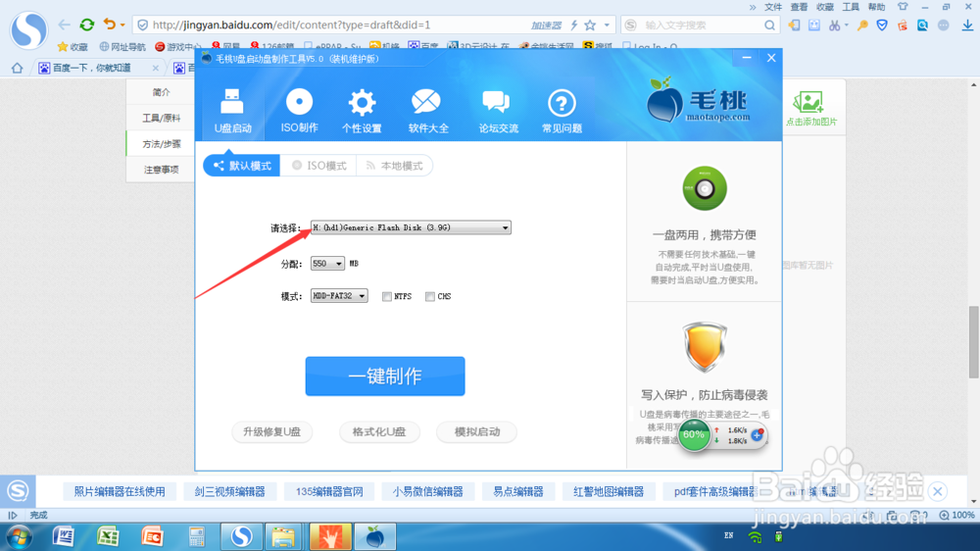Screen dimensions: 980x551
Task: Select the 默认模式 tab
Action: click(x=242, y=166)
